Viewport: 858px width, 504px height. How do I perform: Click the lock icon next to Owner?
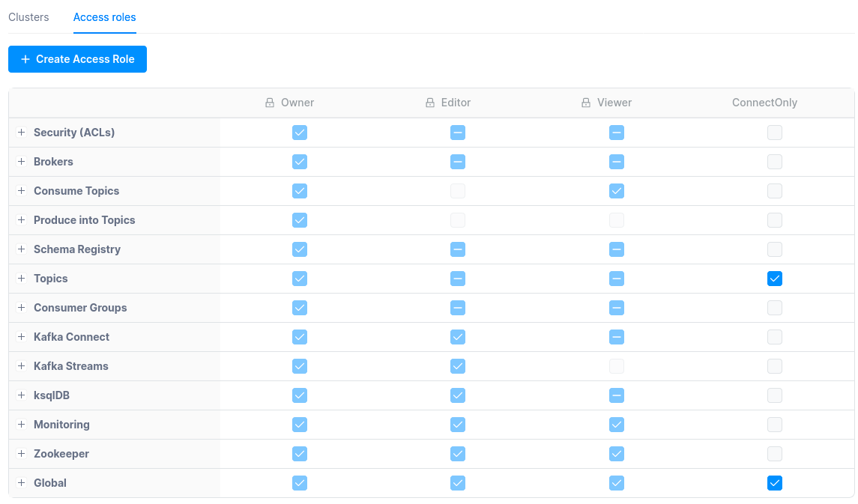pyautogui.click(x=270, y=103)
